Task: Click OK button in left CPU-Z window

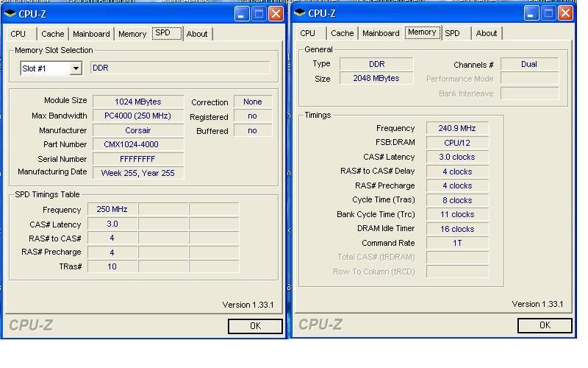Action: coord(255,325)
